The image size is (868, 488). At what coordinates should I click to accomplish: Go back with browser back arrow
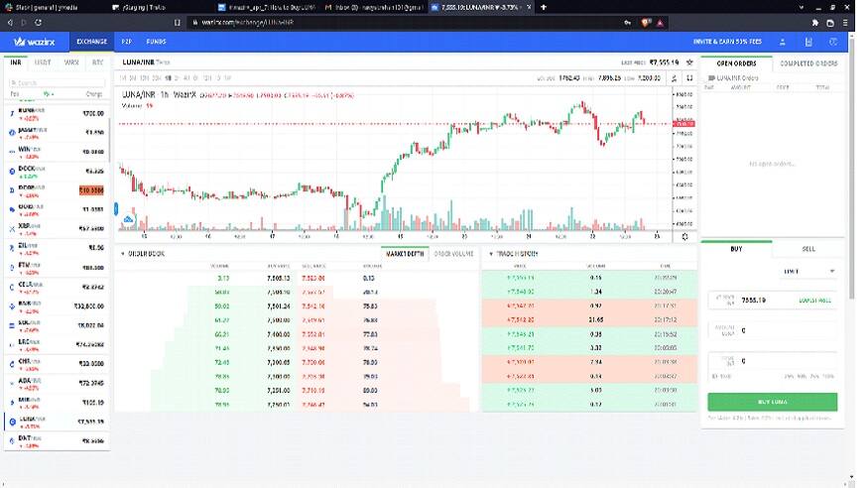click(x=10, y=23)
